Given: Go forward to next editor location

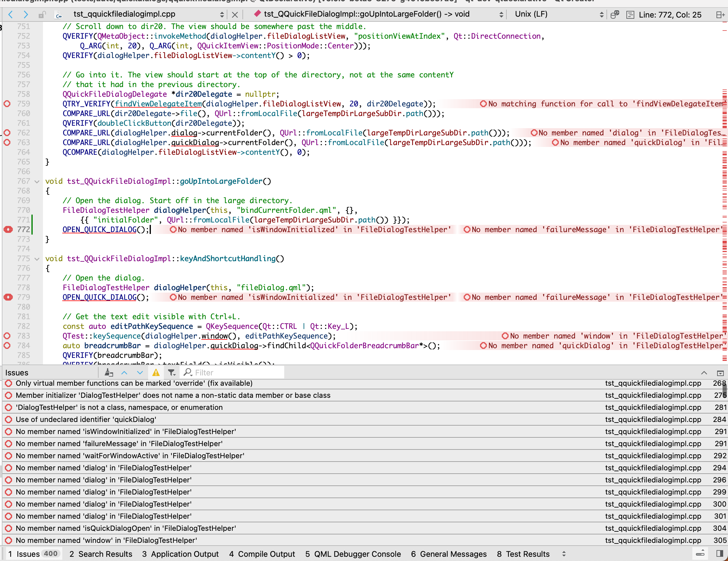Looking at the screenshot, I should (x=26, y=15).
